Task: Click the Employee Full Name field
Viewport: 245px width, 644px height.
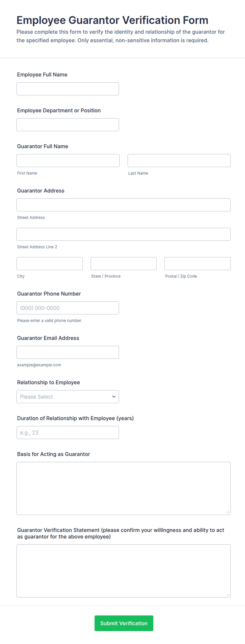Action: click(x=67, y=89)
